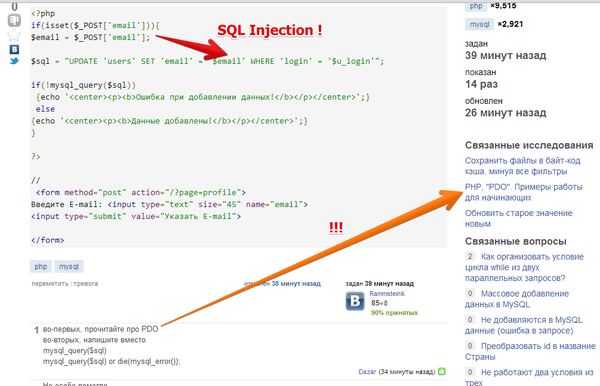
Task: Open 'Обновить старое значение новым' link
Action: click(518, 218)
